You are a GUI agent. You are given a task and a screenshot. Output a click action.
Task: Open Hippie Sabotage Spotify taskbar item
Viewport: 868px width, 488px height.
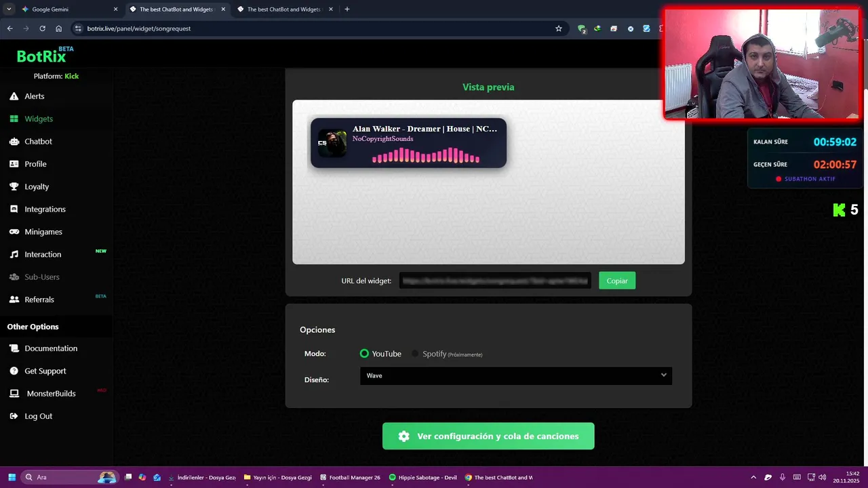click(x=424, y=477)
